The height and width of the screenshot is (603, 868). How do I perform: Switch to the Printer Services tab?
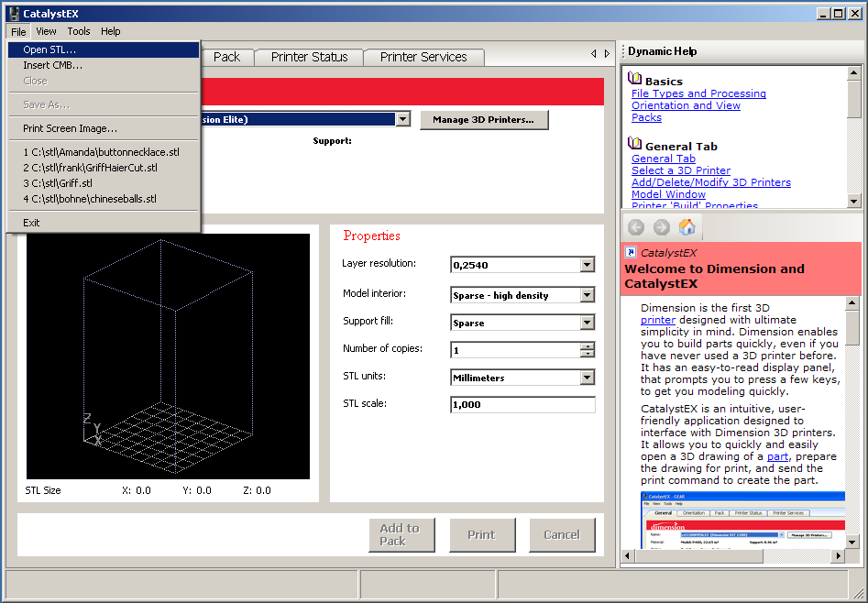point(423,57)
